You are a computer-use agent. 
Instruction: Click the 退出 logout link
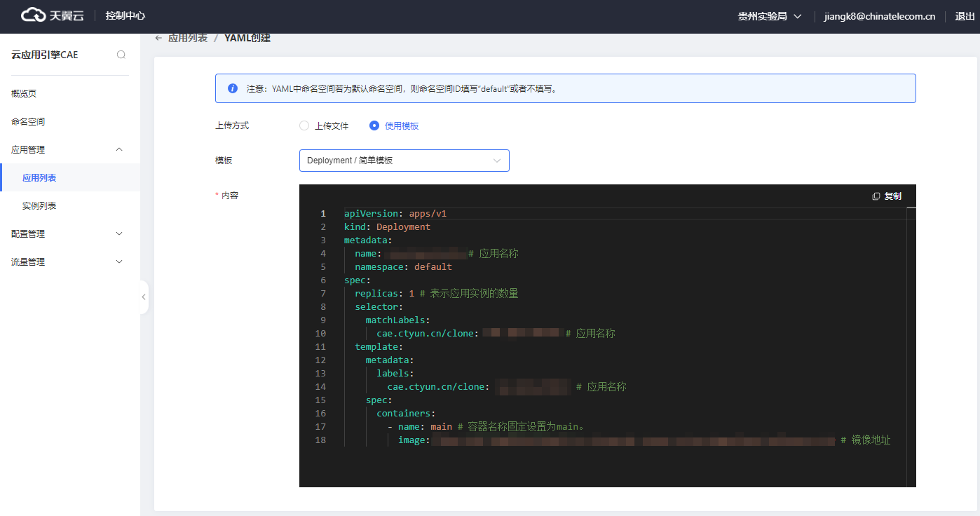(965, 16)
